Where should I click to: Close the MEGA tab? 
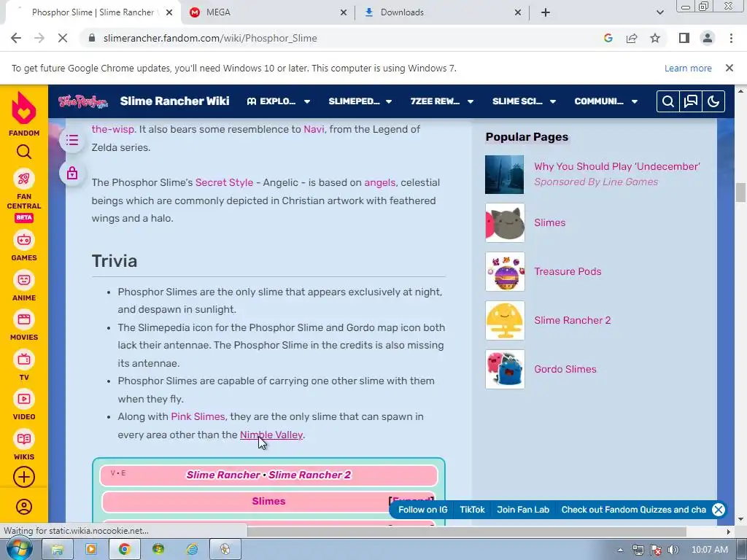click(344, 13)
